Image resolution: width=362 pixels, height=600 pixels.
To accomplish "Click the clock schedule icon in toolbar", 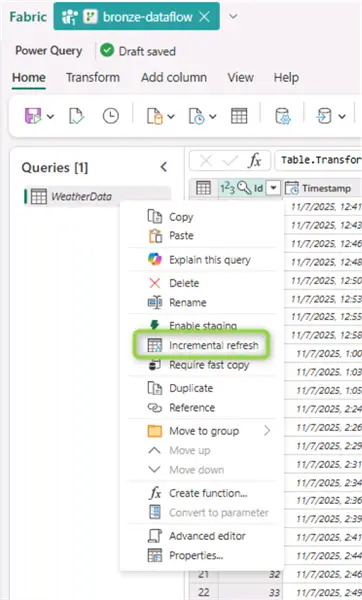I will [111, 116].
